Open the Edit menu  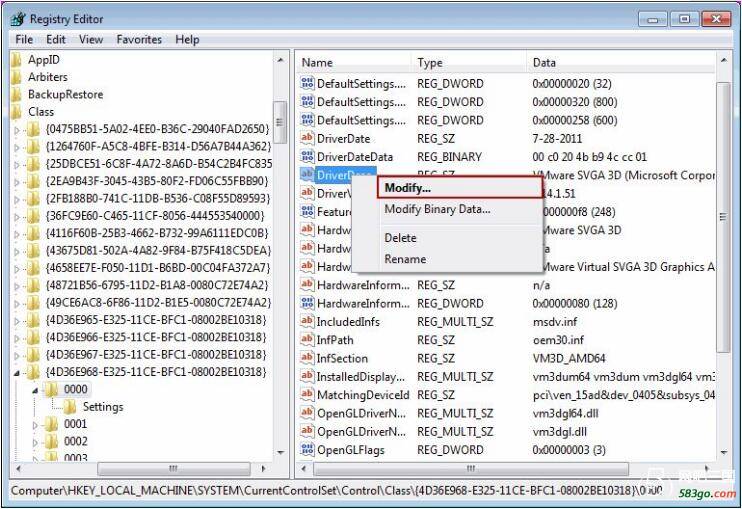(56, 39)
